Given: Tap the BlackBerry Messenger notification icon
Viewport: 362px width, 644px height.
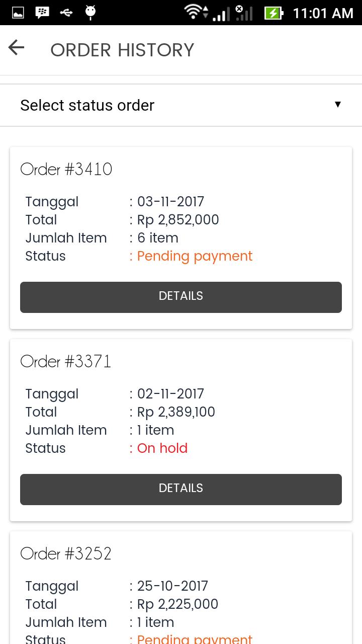Looking at the screenshot, I should pyautogui.click(x=42, y=13).
